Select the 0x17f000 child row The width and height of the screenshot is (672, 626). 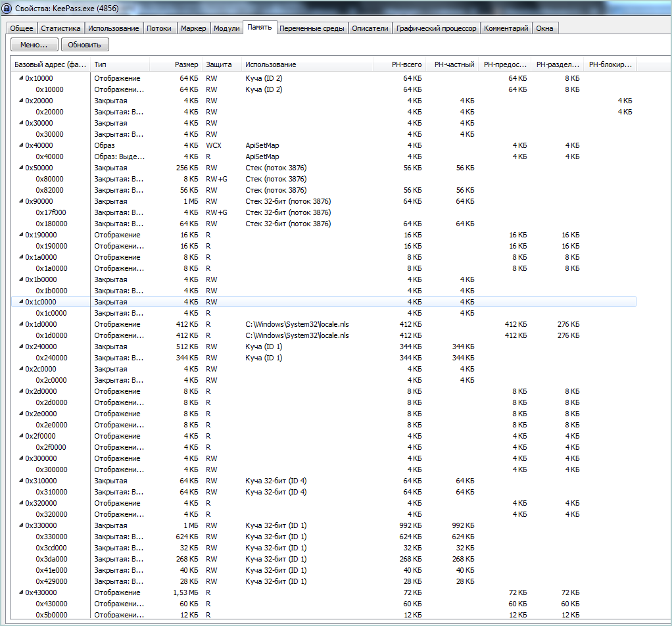[x=324, y=212]
